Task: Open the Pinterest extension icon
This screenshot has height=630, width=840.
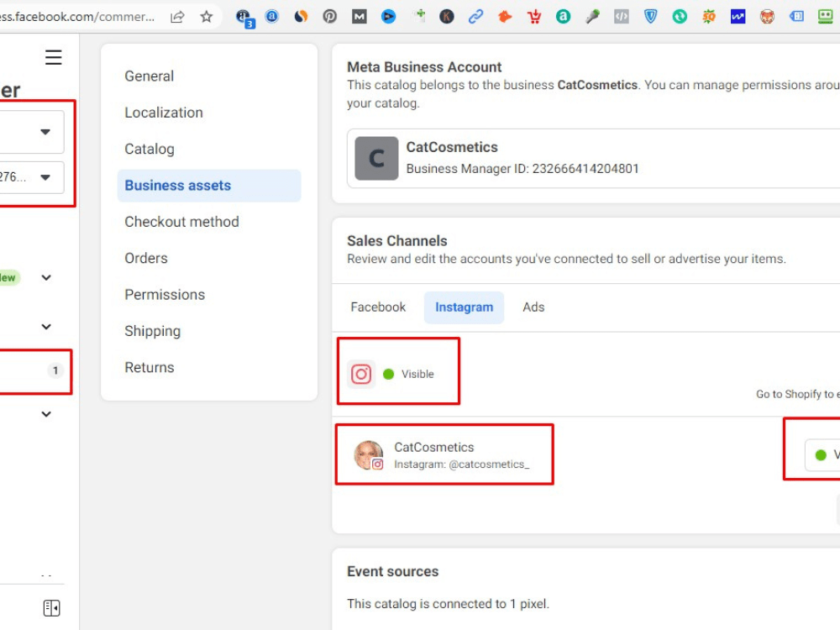Action: click(x=330, y=17)
